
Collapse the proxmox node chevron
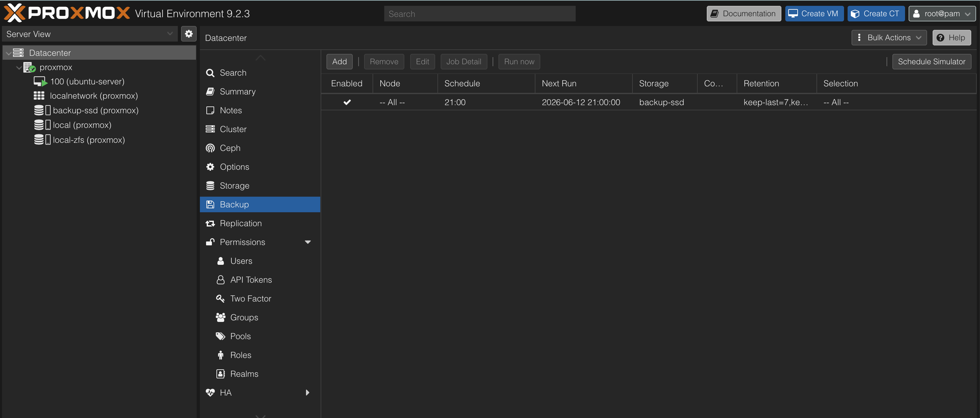point(18,67)
